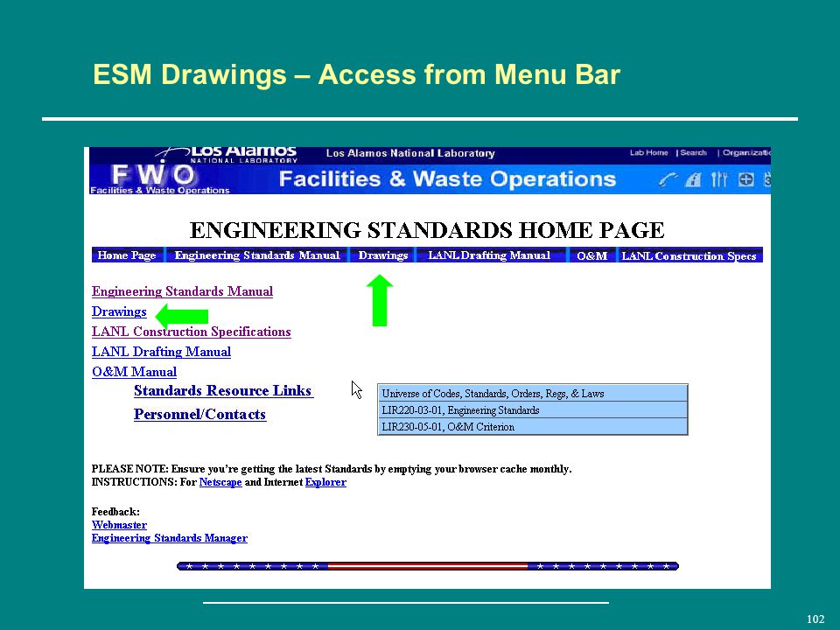Viewport: 840px width, 630px height.
Task: Click the Lab Home link in the header
Action: [648, 152]
